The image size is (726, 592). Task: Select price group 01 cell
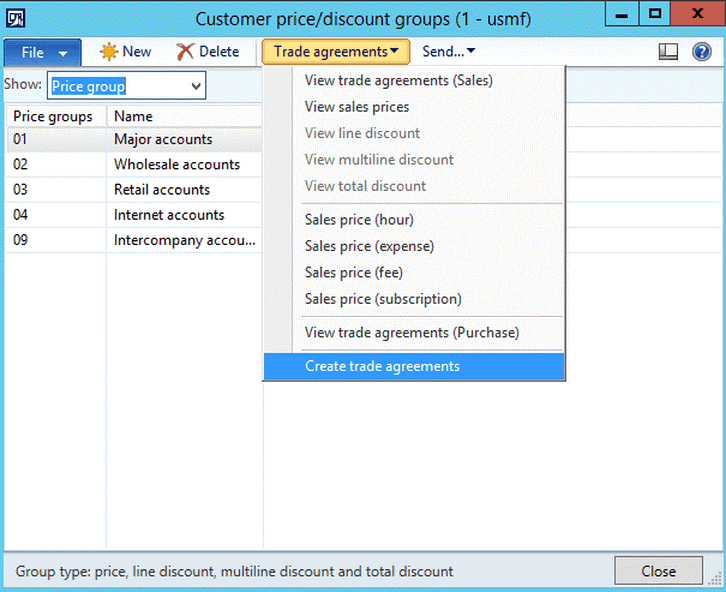pyautogui.click(x=56, y=139)
